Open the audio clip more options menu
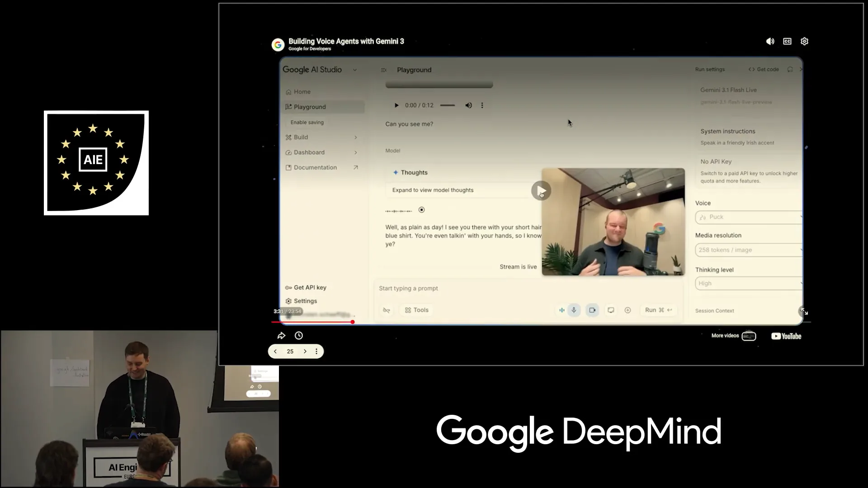The image size is (868, 488). 482,105
